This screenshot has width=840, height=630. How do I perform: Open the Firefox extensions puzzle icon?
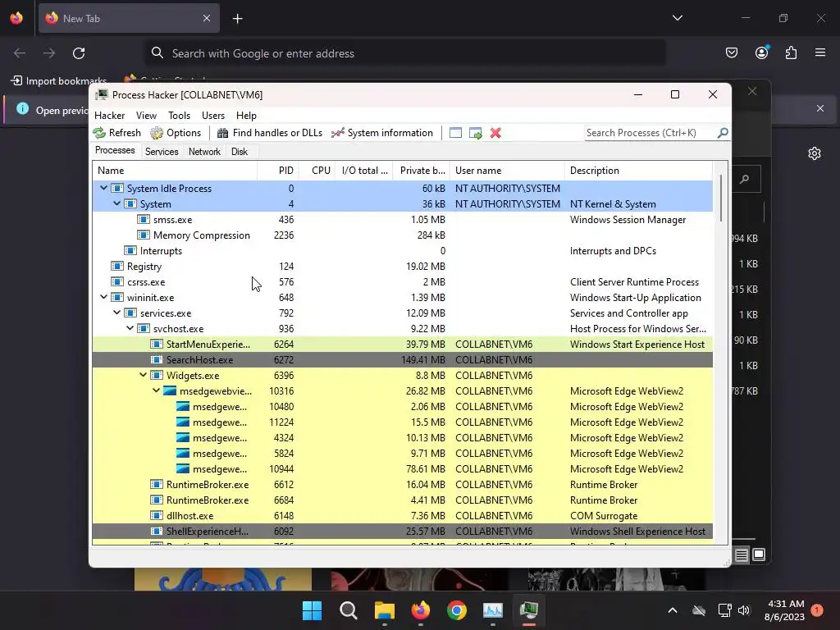click(791, 52)
